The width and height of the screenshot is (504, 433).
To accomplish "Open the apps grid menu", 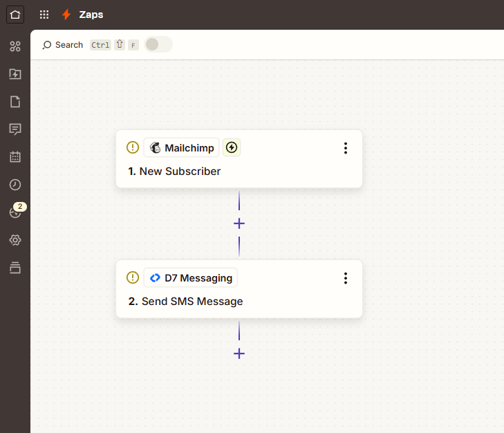I will coord(44,15).
